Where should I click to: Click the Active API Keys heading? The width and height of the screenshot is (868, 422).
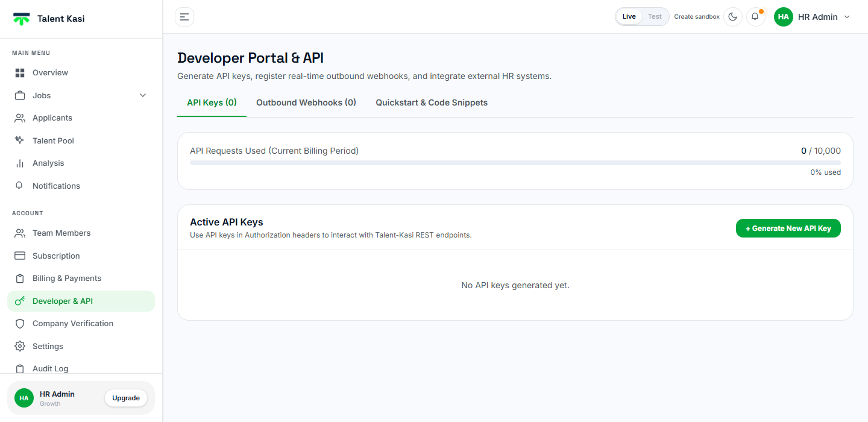coord(227,222)
